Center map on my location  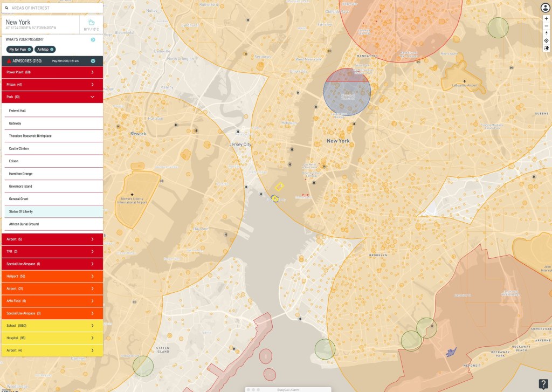(546, 40)
